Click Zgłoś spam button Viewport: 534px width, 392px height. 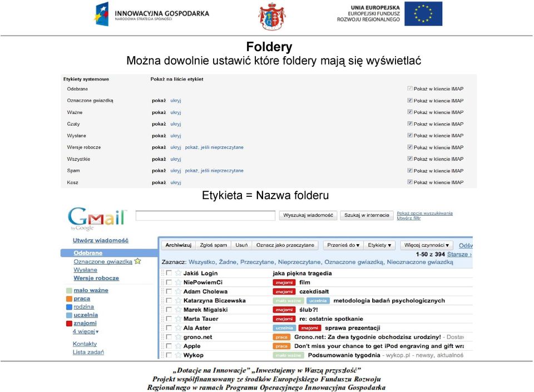214,245
